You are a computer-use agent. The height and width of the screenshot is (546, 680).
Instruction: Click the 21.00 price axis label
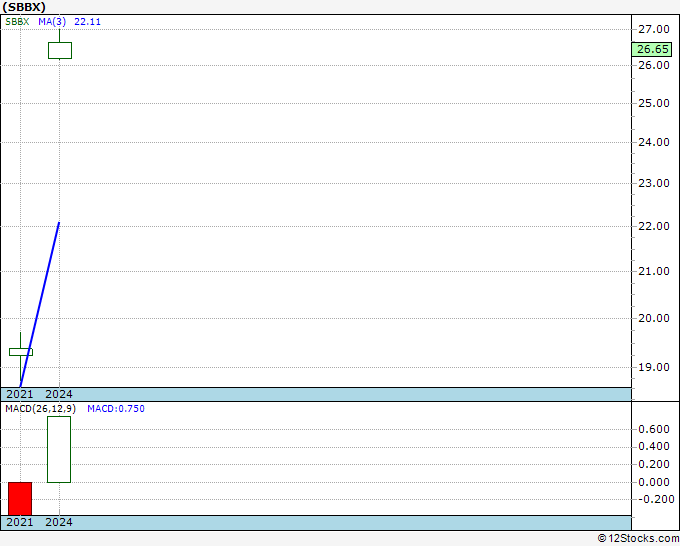(654, 271)
